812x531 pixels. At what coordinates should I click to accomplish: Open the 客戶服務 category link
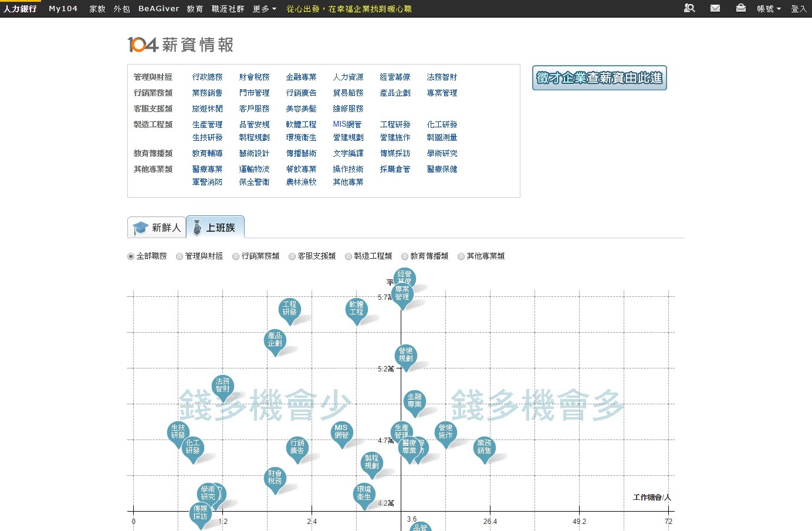coord(255,109)
